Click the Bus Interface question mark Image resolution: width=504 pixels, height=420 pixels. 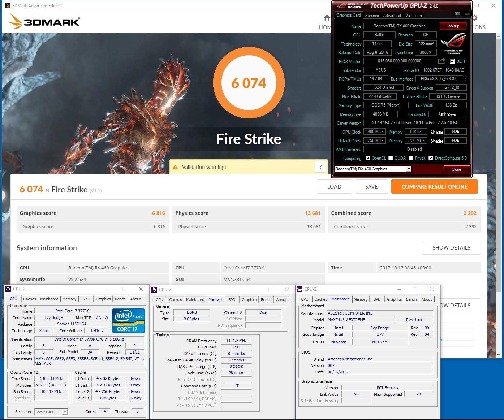tap(465, 79)
